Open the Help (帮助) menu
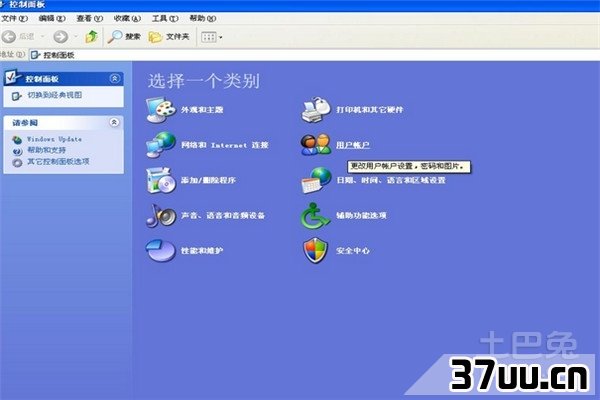 [202, 18]
